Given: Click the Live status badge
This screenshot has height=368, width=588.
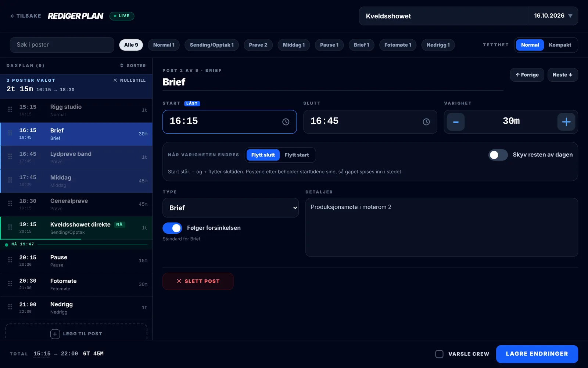Looking at the screenshot, I should [122, 16].
